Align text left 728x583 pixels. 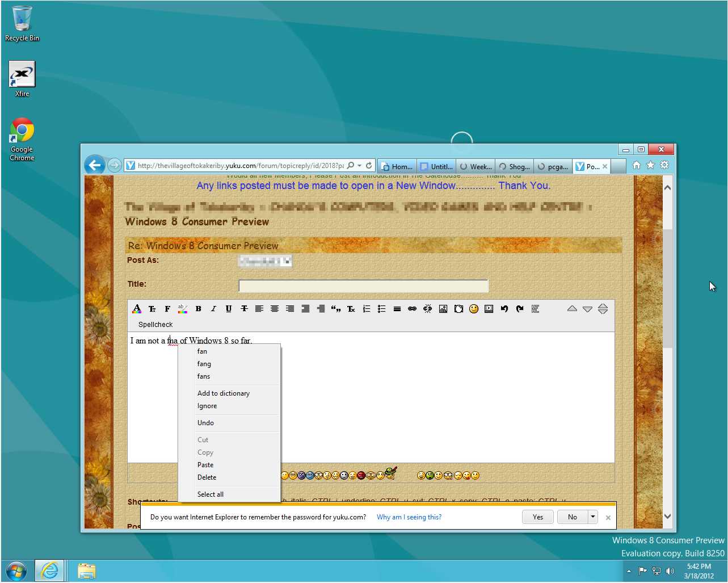click(259, 309)
